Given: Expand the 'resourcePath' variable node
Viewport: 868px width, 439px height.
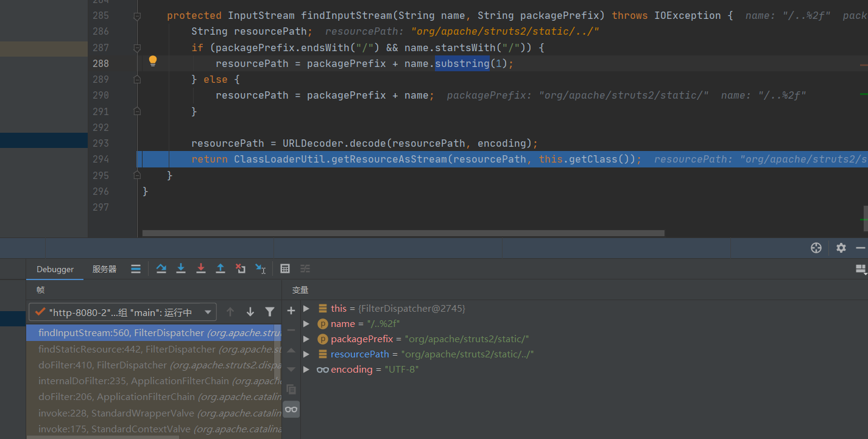Looking at the screenshot, I should coord(306,354).
